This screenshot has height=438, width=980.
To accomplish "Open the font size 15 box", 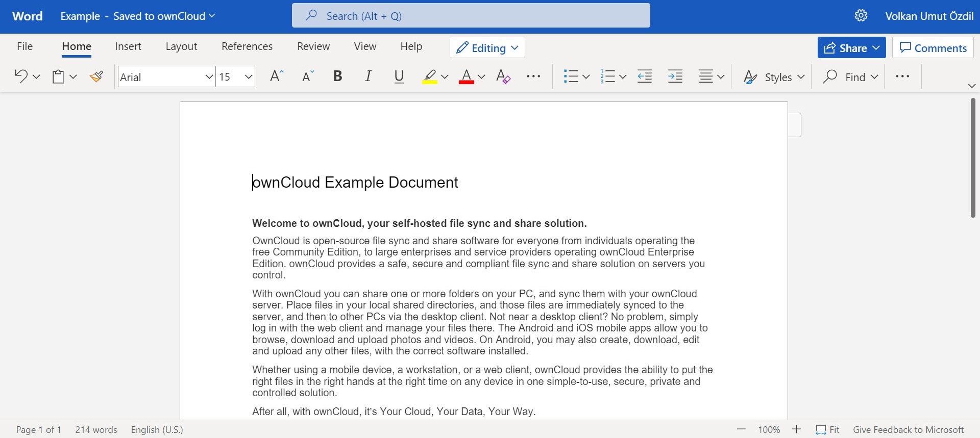I will coord(235,77).
